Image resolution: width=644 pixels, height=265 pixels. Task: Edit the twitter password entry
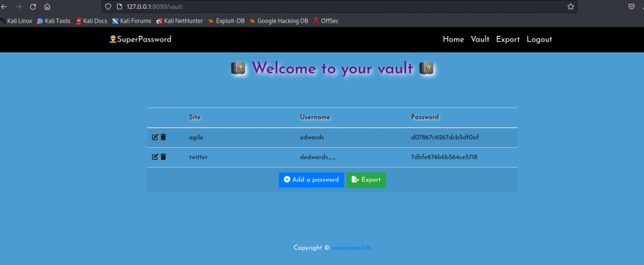155,157
